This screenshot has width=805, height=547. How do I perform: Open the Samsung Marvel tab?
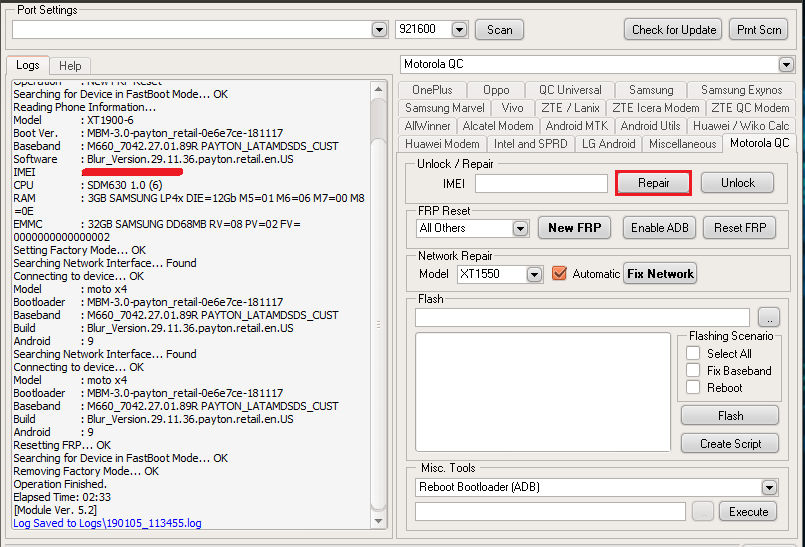pos(445,108)
